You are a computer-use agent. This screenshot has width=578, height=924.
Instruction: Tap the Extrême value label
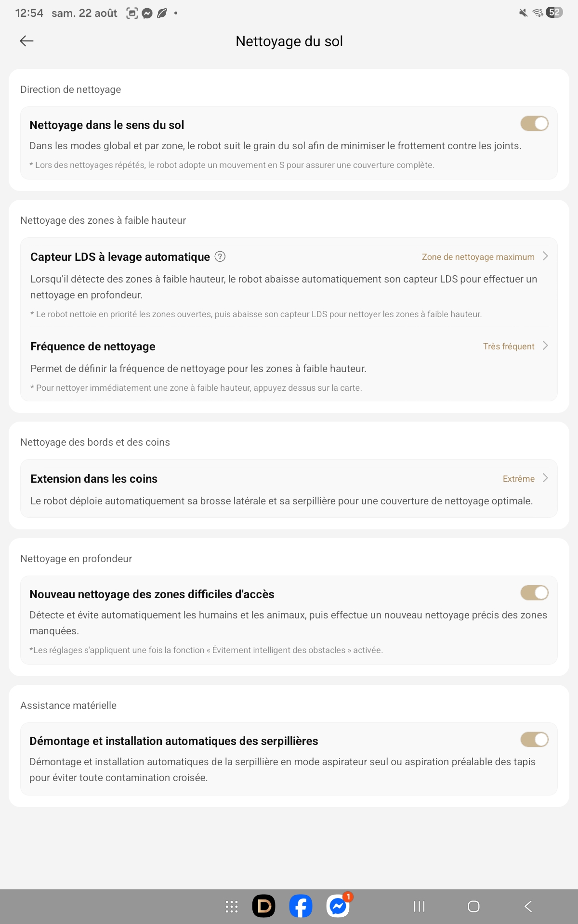pos(519,479)
